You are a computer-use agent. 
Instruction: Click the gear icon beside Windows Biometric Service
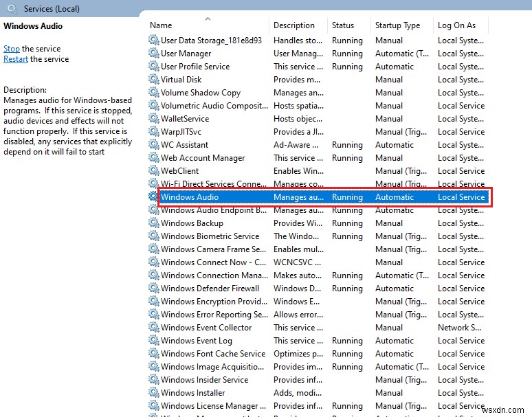pyautogui.click(x=154, y=236)
